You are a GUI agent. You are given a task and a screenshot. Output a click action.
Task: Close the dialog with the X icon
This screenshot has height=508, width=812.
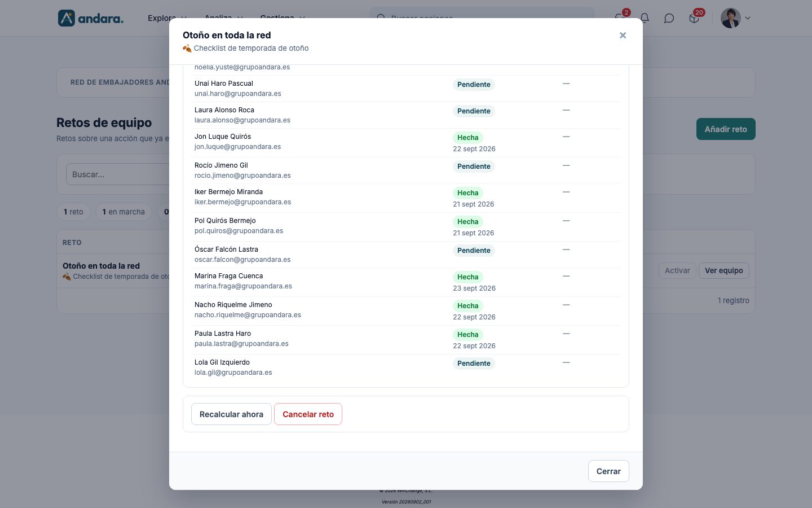pos(623,36)
